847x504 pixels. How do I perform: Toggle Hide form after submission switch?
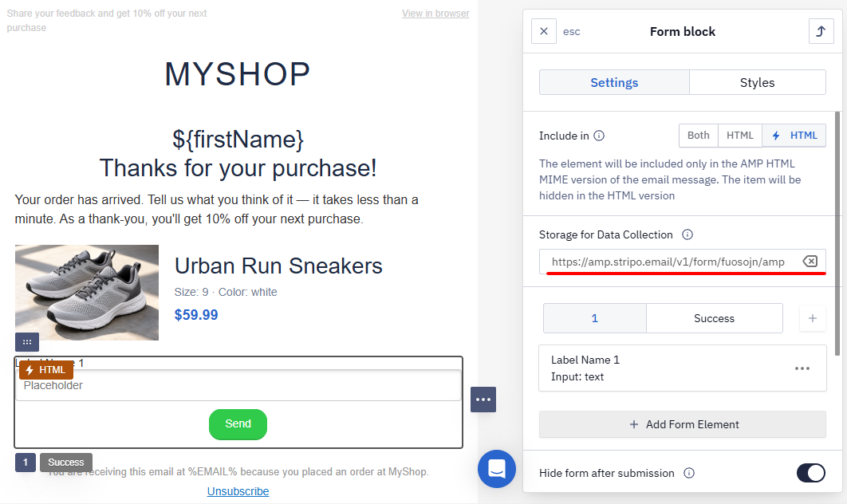pos(811,473)
